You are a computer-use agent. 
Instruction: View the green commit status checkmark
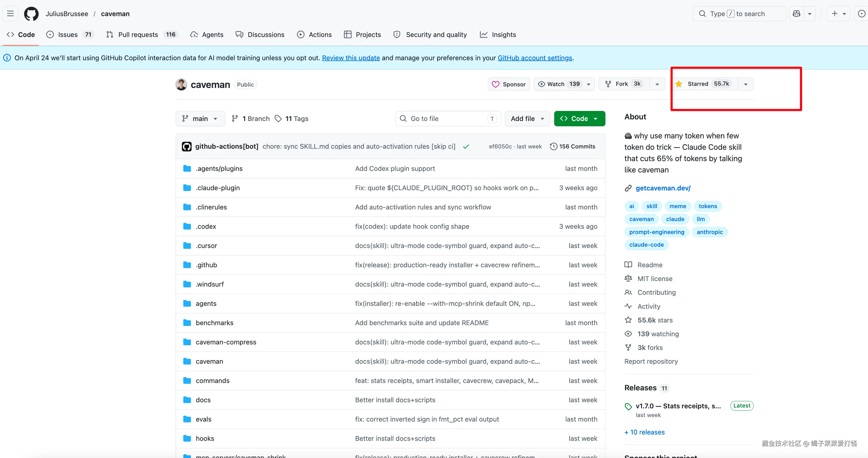pyautogui.click(x=466, y=147)
